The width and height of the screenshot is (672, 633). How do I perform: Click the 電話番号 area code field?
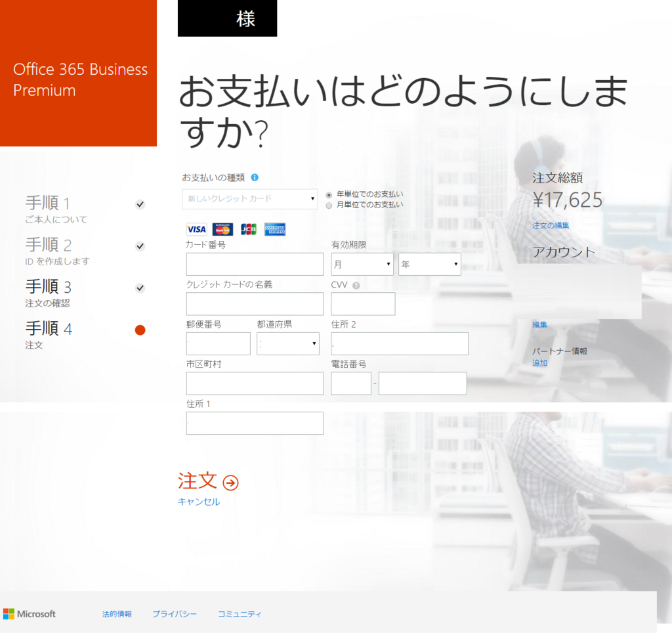pyautogui.click(x=351, y=383)
